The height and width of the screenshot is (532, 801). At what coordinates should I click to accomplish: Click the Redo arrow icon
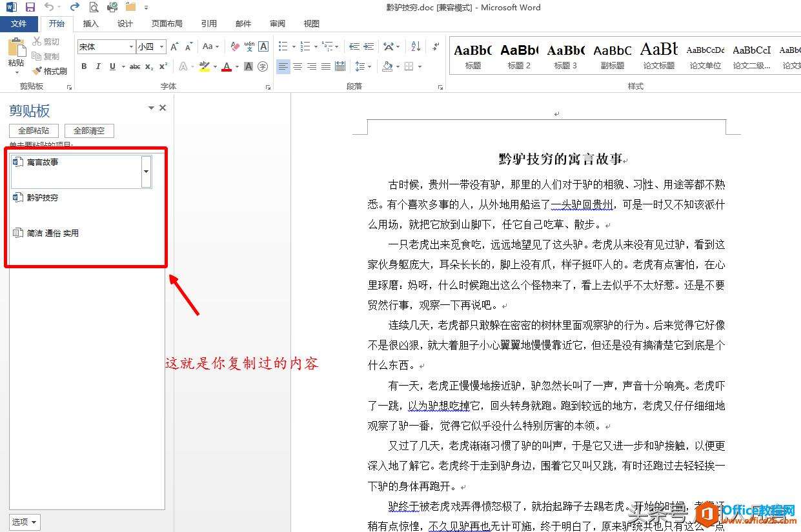coord(74,7)
